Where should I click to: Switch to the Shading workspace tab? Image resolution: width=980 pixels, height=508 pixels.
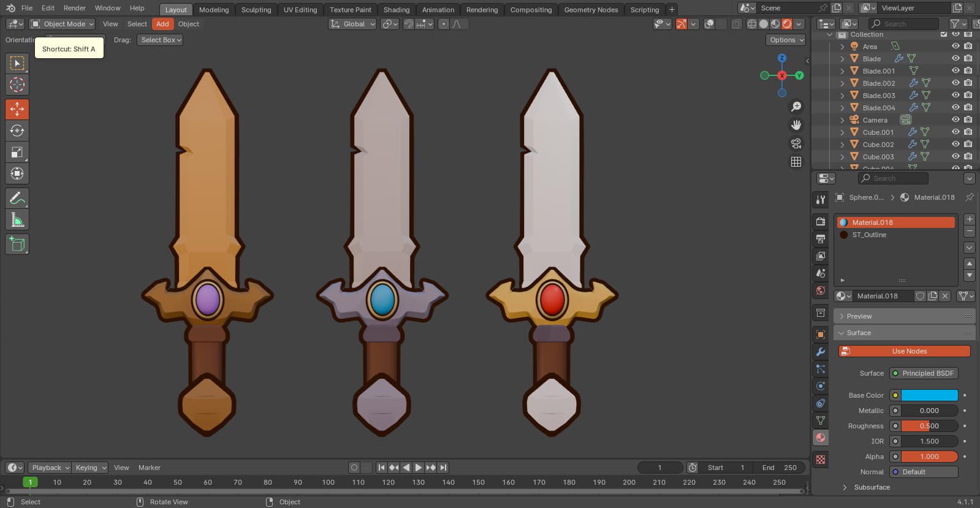[397, 10]
